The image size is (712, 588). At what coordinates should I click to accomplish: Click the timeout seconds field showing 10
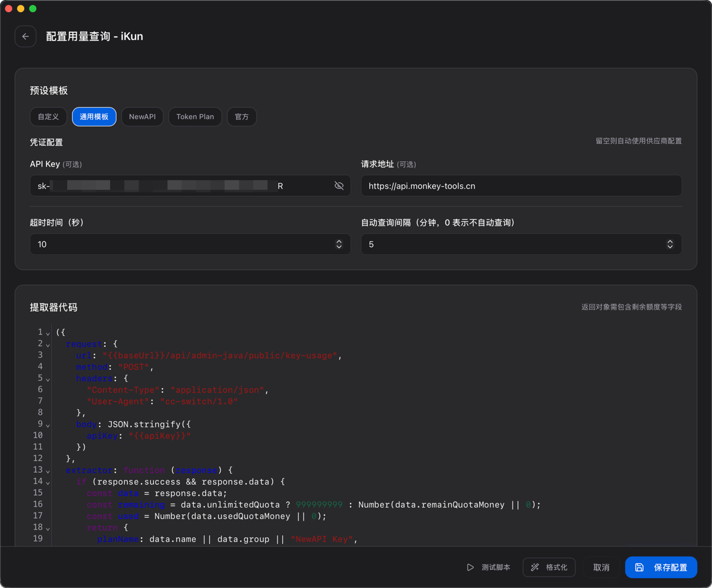[x=190, y=244]
